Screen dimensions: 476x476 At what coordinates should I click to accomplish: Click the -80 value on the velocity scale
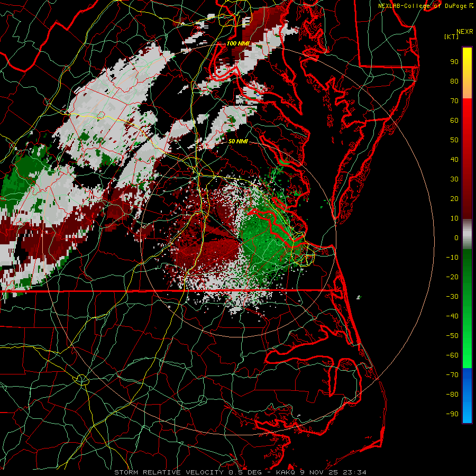pyautogui.click(x=452, y=395)
